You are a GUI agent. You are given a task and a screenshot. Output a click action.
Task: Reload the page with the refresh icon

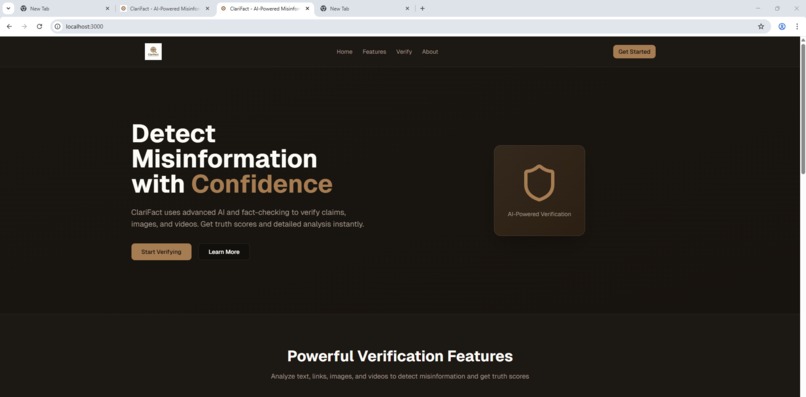39,26
